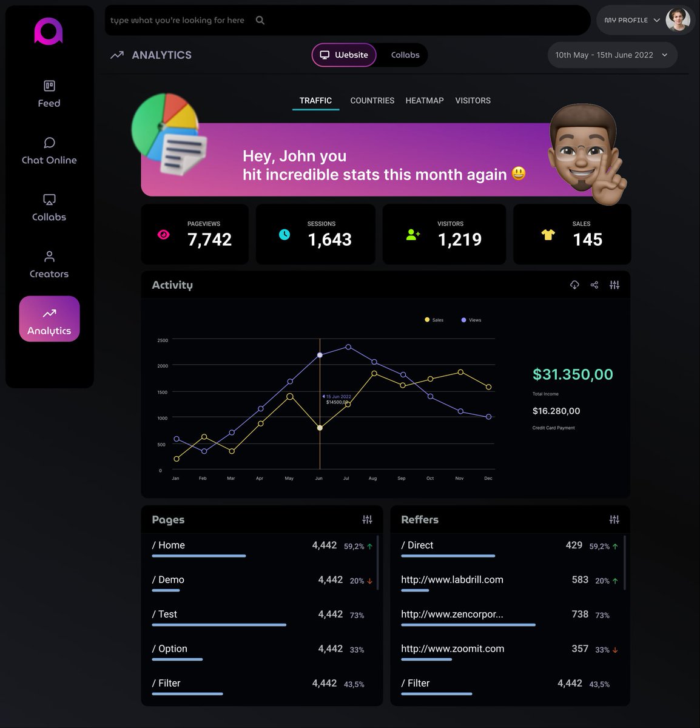
Task: Click the Pages panel scrollbar
Action: 378,562
